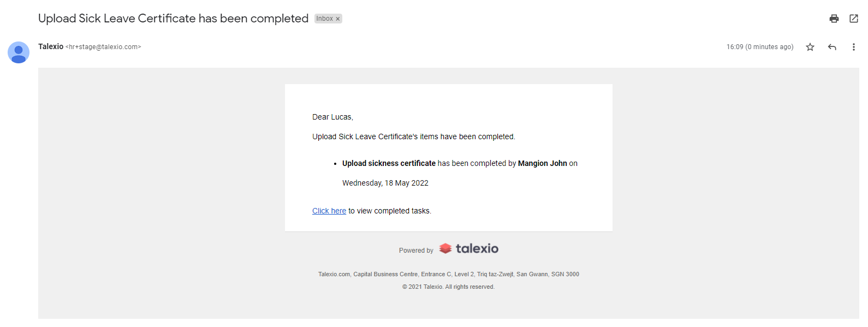Open the email in a new window
This screenshot has height=327, width=868.
click(854, 19)
